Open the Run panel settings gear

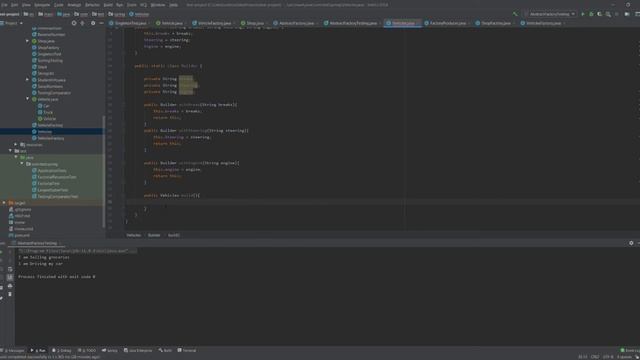pyautogui.click(x=631, y=243)
